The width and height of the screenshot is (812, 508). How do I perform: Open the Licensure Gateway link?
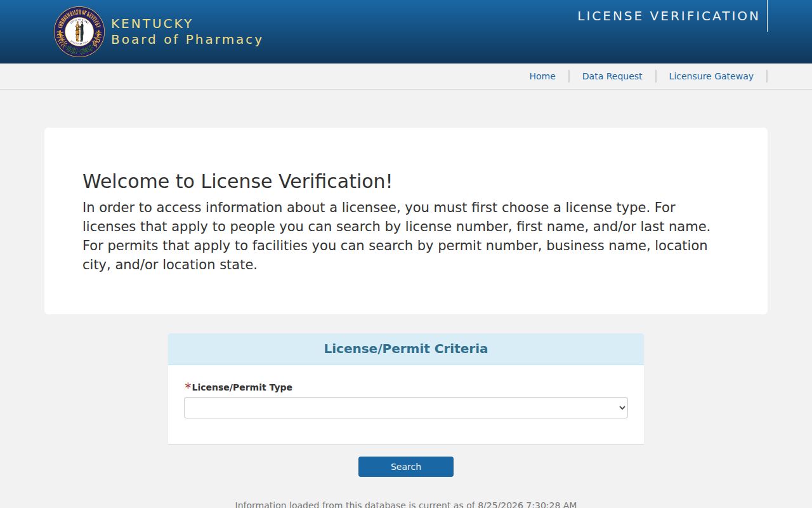pyautogui.click(x=711, y=76)
